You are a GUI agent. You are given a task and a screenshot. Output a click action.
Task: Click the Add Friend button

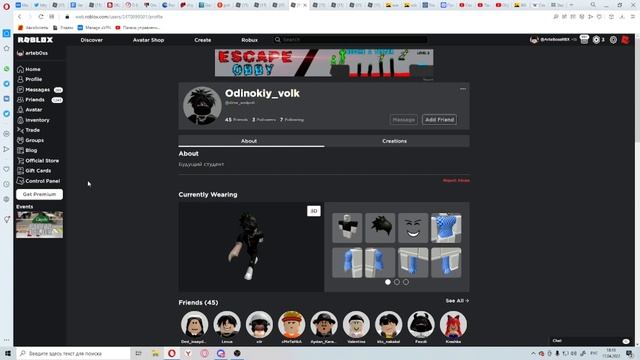coord(439,120)
